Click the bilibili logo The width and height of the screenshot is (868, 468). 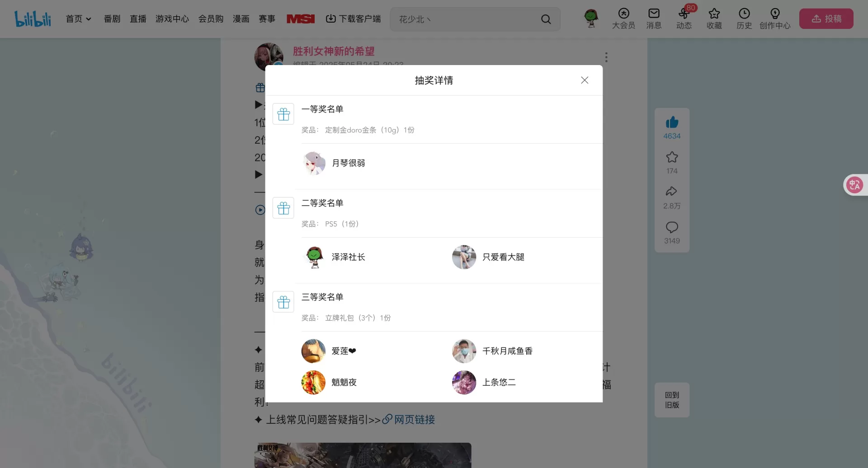[33, 19]
